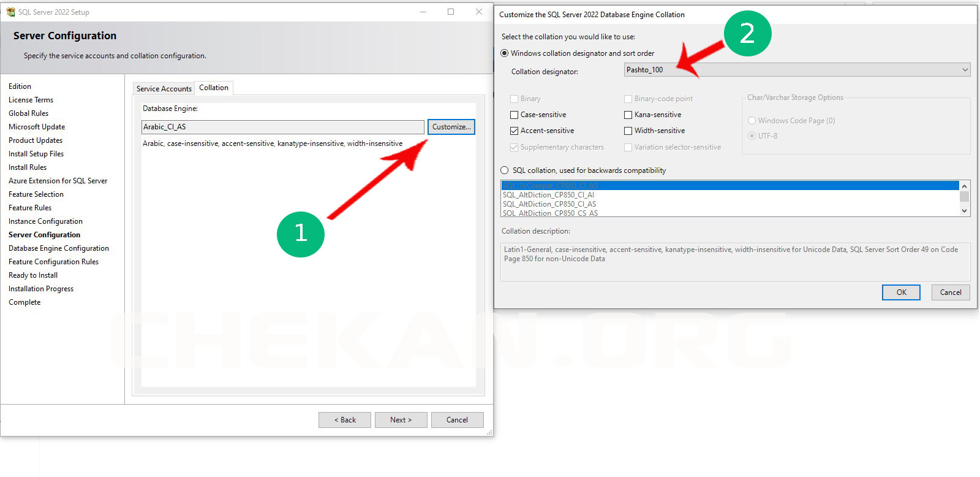Click the License Terms step
980x477 pixels.
tap(31, 100)
